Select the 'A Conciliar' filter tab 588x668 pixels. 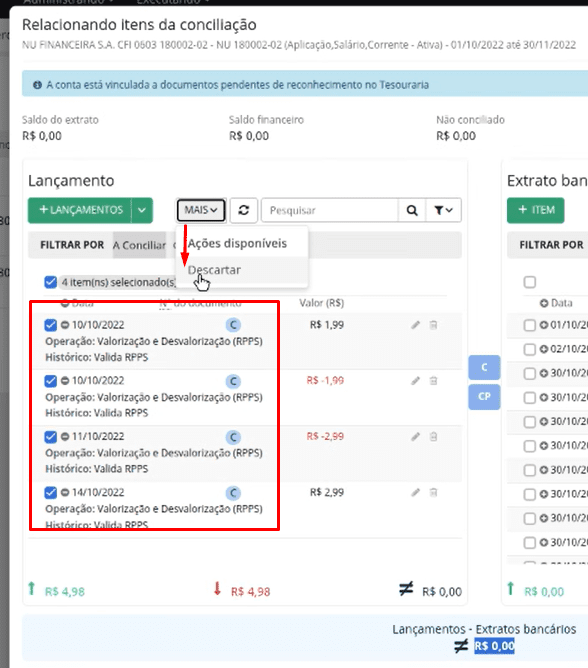139,245
